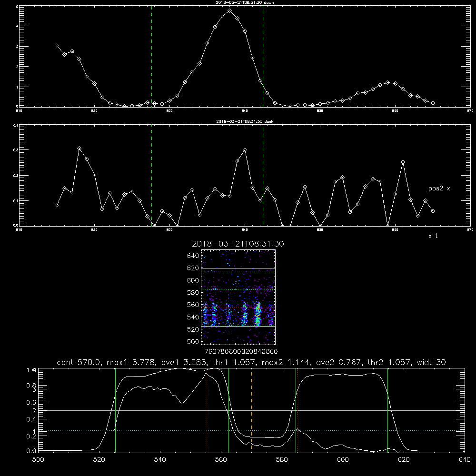
Task: Click the "x t" label
Action: (433, 236)
